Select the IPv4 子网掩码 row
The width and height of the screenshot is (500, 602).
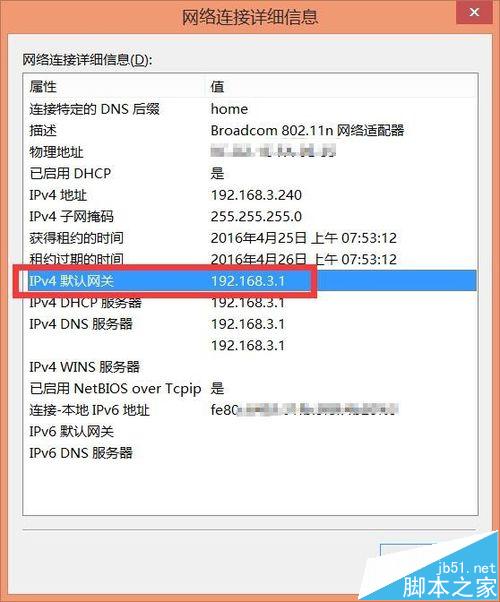[251, 217]
